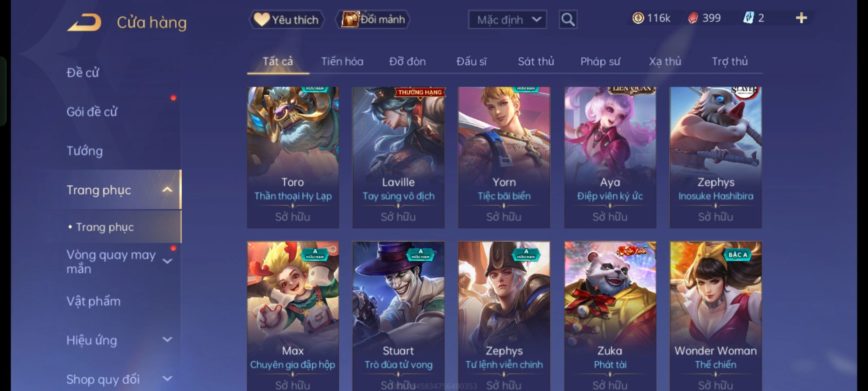Tap the back arrow logo icon
The height and width of the screenshot is (391, 868).
point(84,22)
